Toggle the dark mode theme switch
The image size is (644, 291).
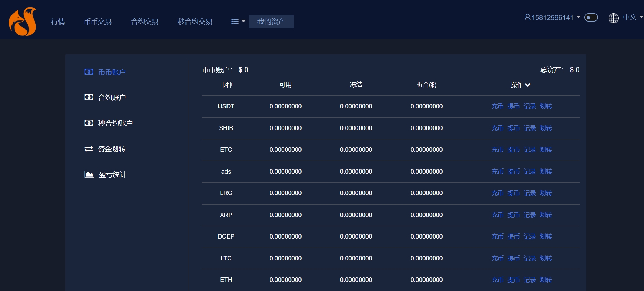point(591,17)
